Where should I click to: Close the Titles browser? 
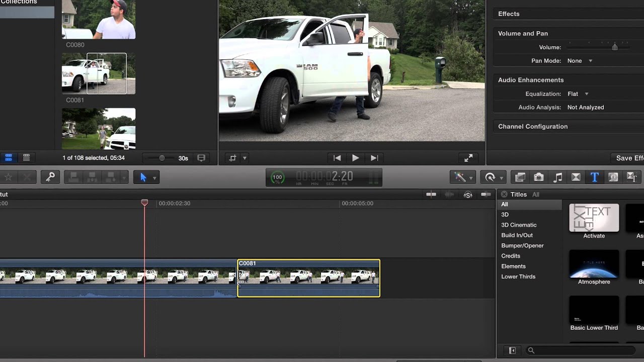click(504, 194)
